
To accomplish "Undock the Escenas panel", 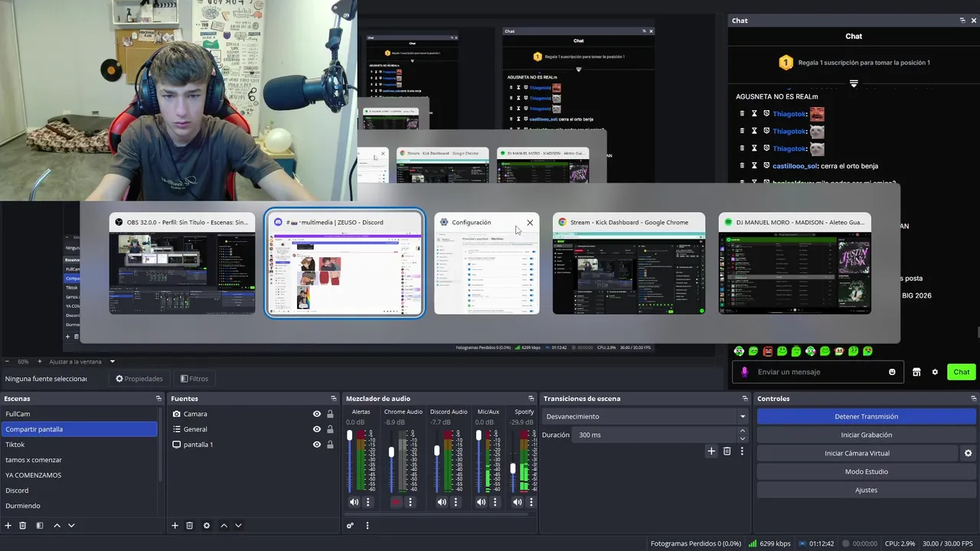I will 158,399.
